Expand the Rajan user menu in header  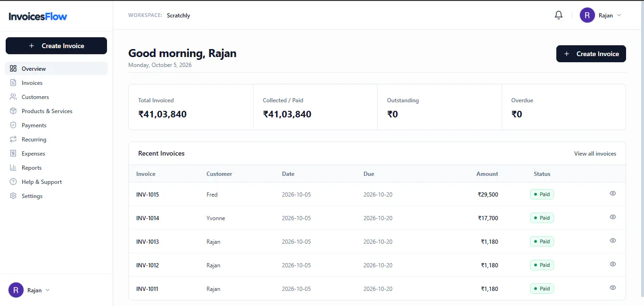click(x=601, y=15)
